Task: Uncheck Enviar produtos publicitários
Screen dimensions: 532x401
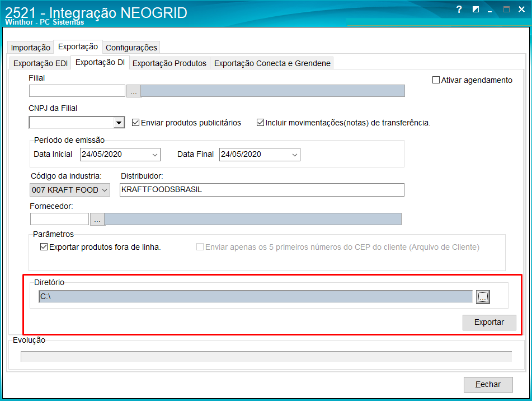Action: click(x=136, y=123)
